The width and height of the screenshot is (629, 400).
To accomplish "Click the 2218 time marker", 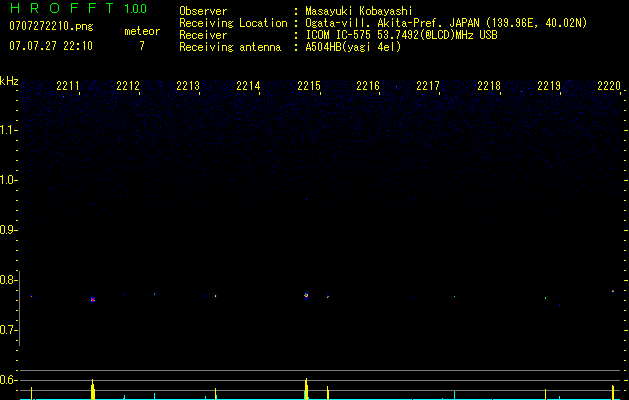I will pyautogui.click(x=489, y=85).
